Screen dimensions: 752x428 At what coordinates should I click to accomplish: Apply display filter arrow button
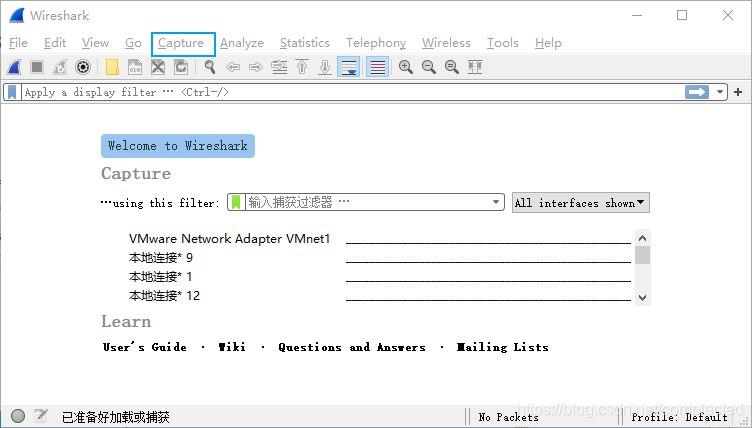coord(697,92)
